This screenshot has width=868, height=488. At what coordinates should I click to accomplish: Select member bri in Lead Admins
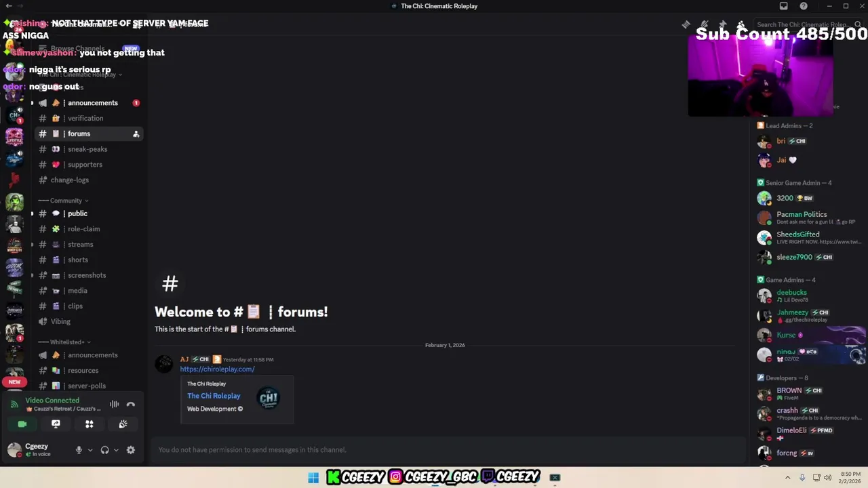pyautogui.click(x=810, y=141)
